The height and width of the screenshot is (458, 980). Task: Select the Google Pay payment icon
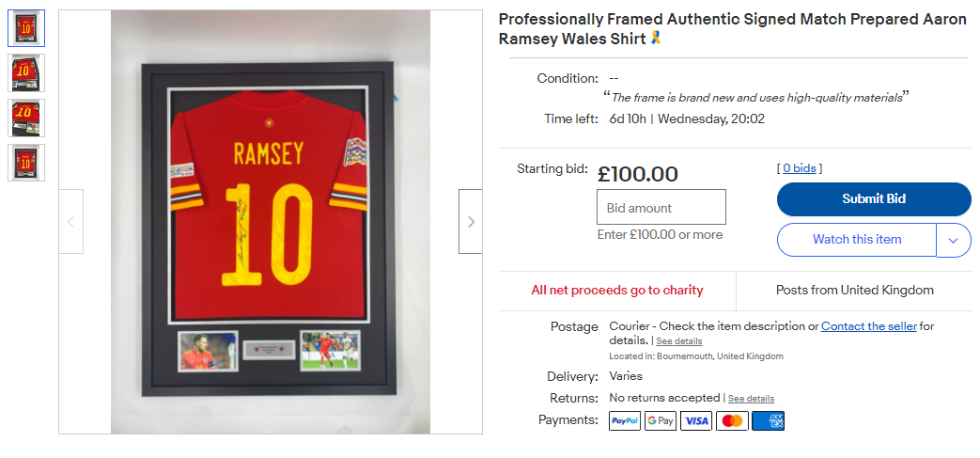click(660, 421)
